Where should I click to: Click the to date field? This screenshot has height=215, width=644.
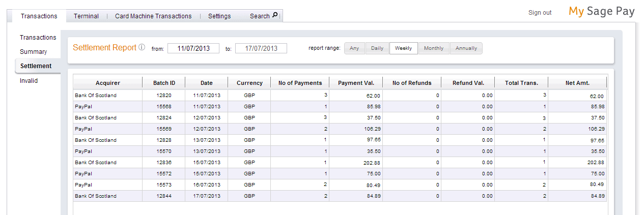coord(261,48)
